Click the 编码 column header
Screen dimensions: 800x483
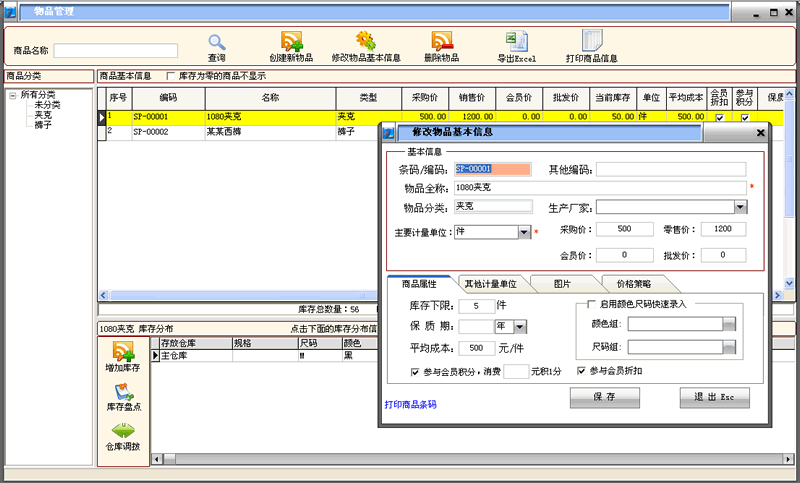pos(168,97)
